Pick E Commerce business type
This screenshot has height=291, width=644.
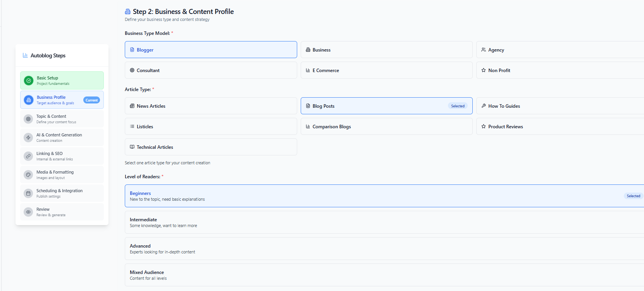tap(387, 70)
